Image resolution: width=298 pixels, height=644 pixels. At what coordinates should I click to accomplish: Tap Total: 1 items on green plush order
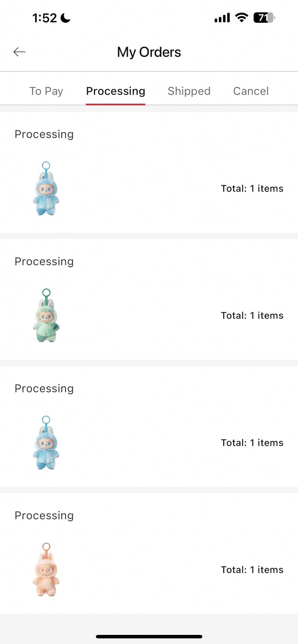click(x=252, y=316)
